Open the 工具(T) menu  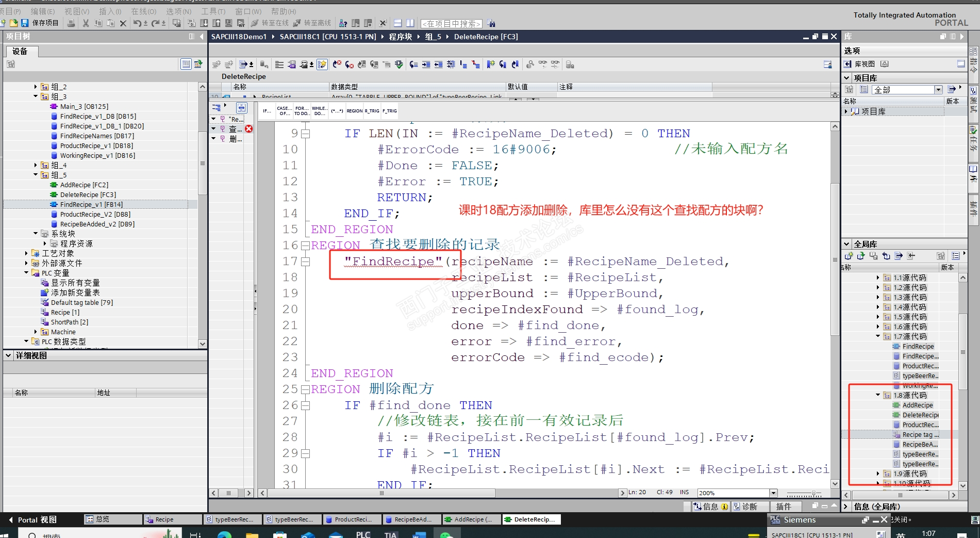point(213,11)
